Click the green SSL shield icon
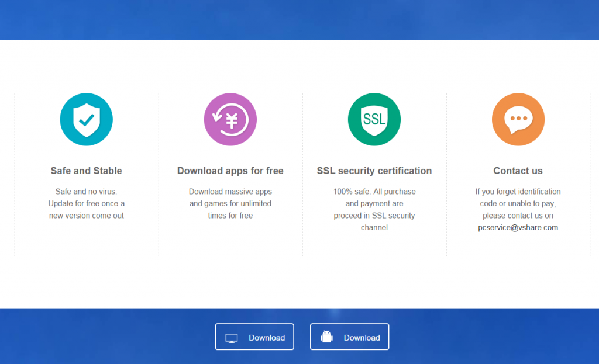 374,119
